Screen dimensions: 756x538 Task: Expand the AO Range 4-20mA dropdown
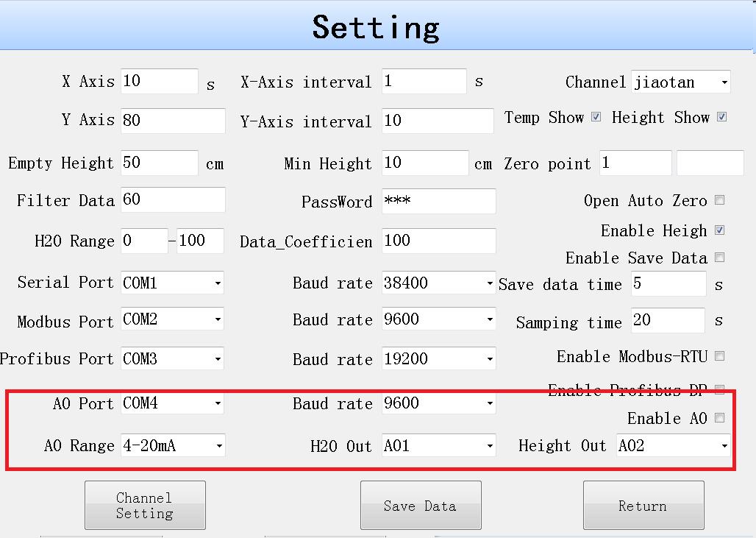[x=172, y=445]
